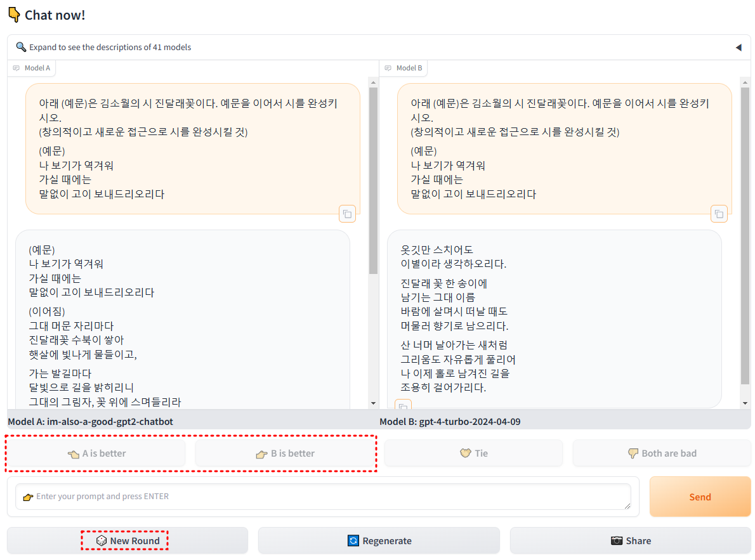
Task: Click the Model B scrollbar thumb
Action: (745, 236)
